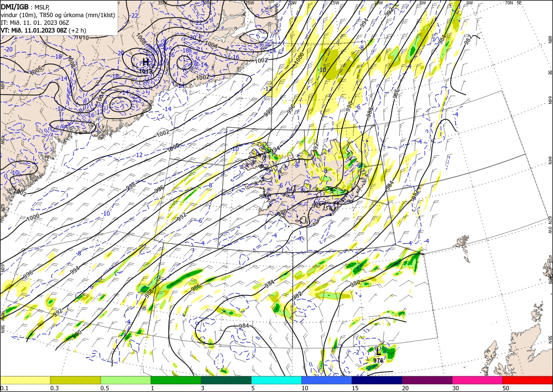Click the "976" pressure value label
The image size is (553, 392).
[378, 360]
